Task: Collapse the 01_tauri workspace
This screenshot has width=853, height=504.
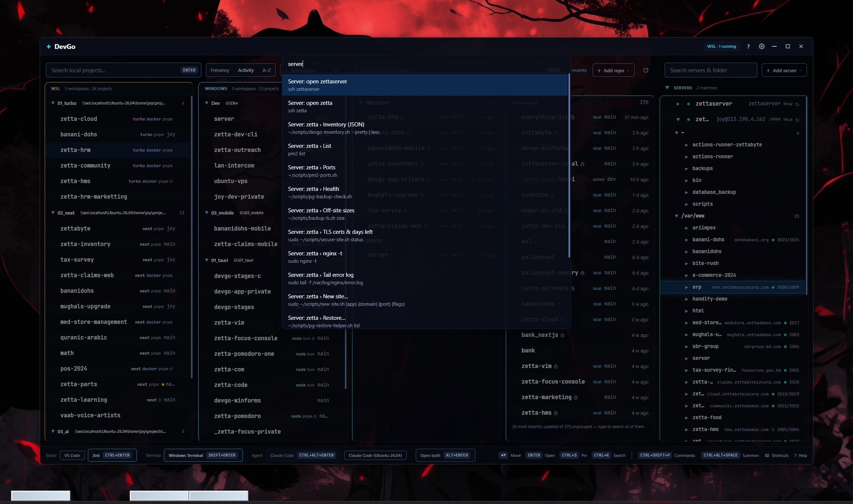Action: pyautogui.click(x=207, y=260)
